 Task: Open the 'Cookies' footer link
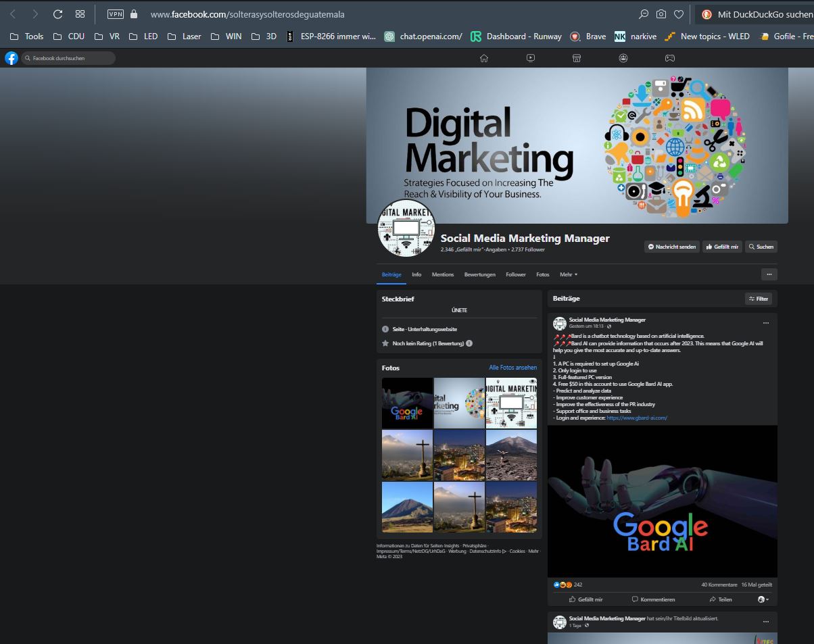[x=517, y=551]
